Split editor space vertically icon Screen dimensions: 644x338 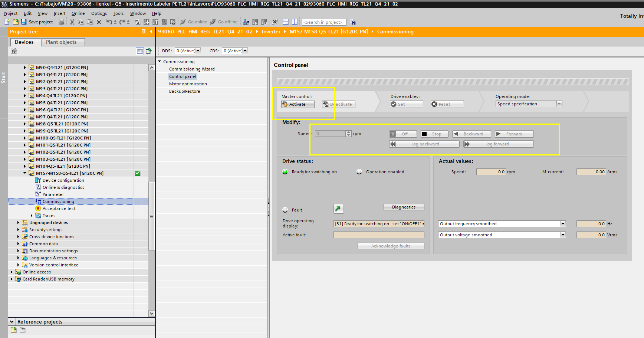coord(295,22)
